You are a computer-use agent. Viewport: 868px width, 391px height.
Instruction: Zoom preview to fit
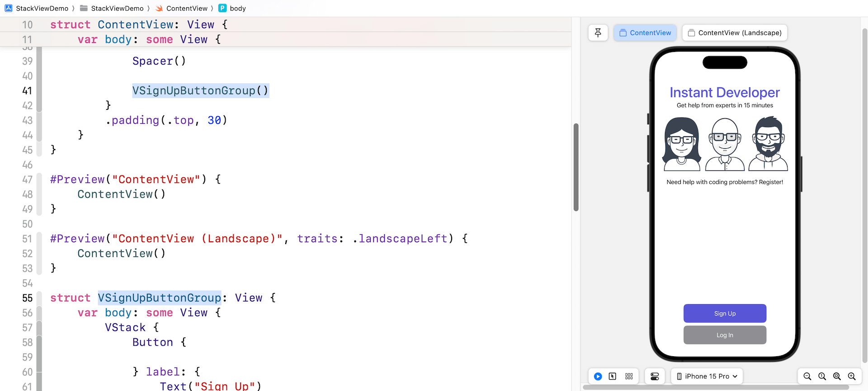[x=837, y=376]
